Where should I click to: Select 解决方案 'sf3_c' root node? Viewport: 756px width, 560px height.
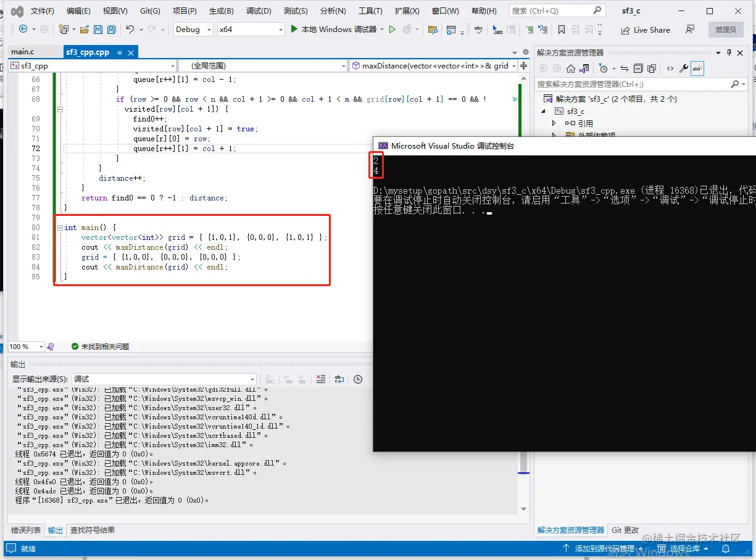coord(610,99)
